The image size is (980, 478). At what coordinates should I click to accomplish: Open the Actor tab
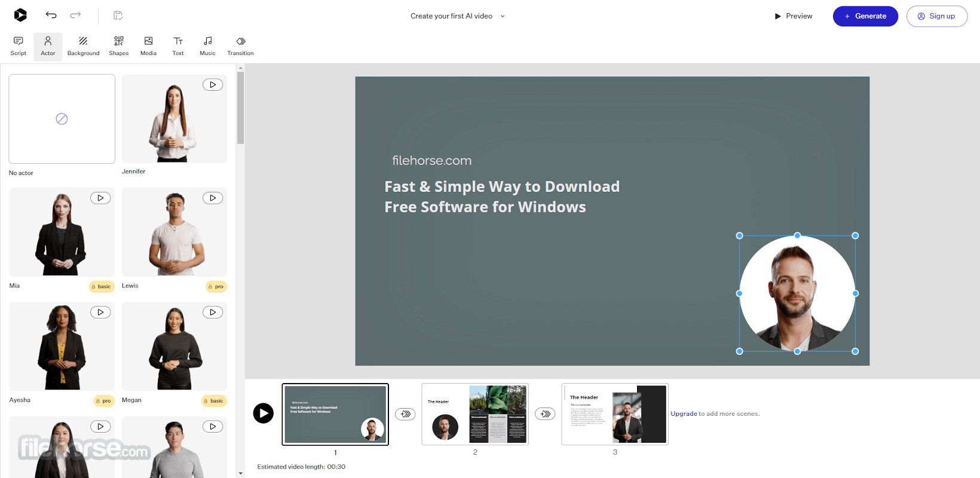(x=48, y=46)
